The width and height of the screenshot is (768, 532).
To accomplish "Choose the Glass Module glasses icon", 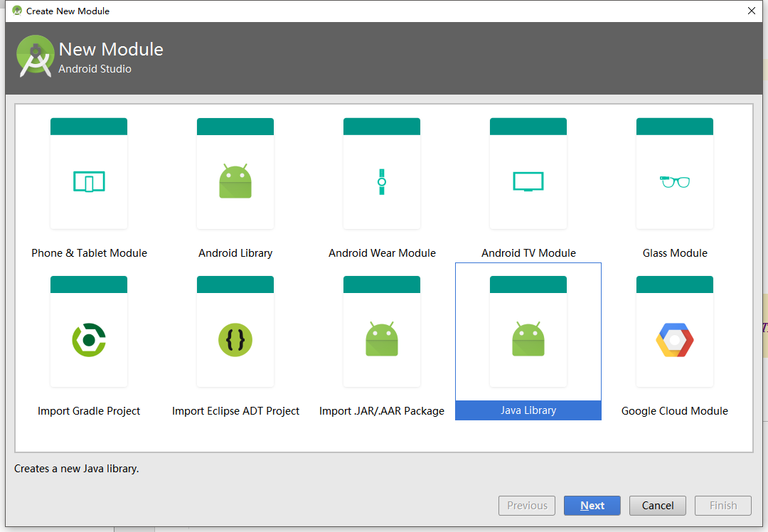I will click(675, 181).
